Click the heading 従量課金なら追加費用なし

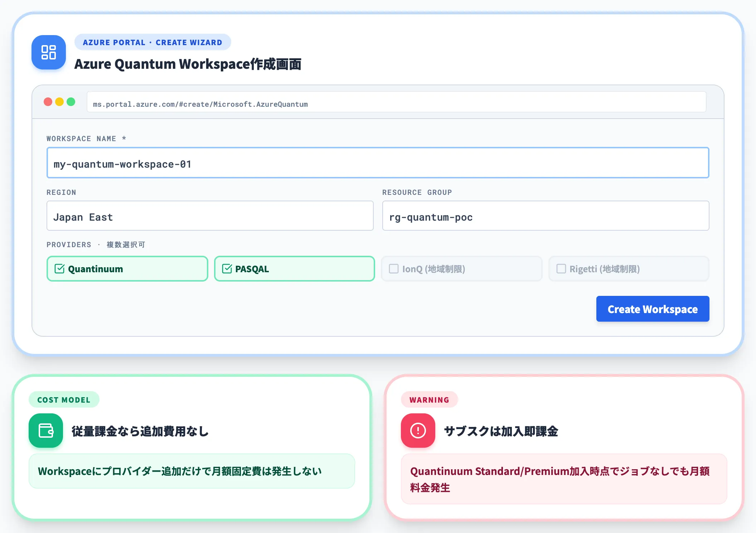[140, 431]
